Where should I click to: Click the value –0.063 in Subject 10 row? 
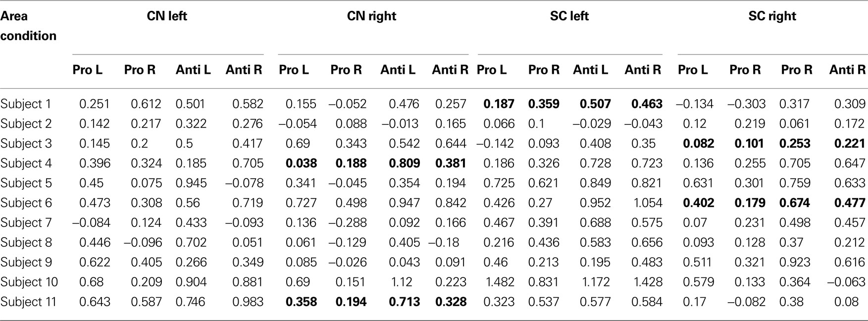846,282
